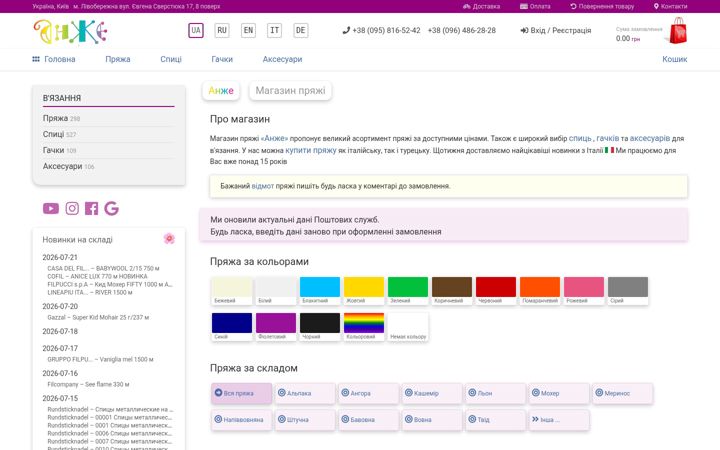Select the Синій color swatch
The width and height of the screenshot is (720, 450).
click(x=232, y=327)
